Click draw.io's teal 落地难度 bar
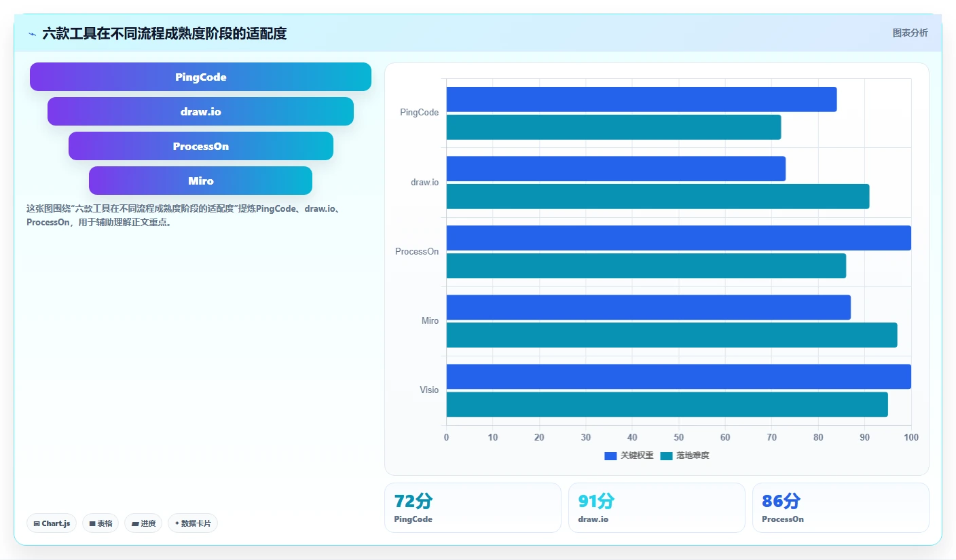Image resolution: width=956 pixels, height=560 pixels. click(658, 196)
